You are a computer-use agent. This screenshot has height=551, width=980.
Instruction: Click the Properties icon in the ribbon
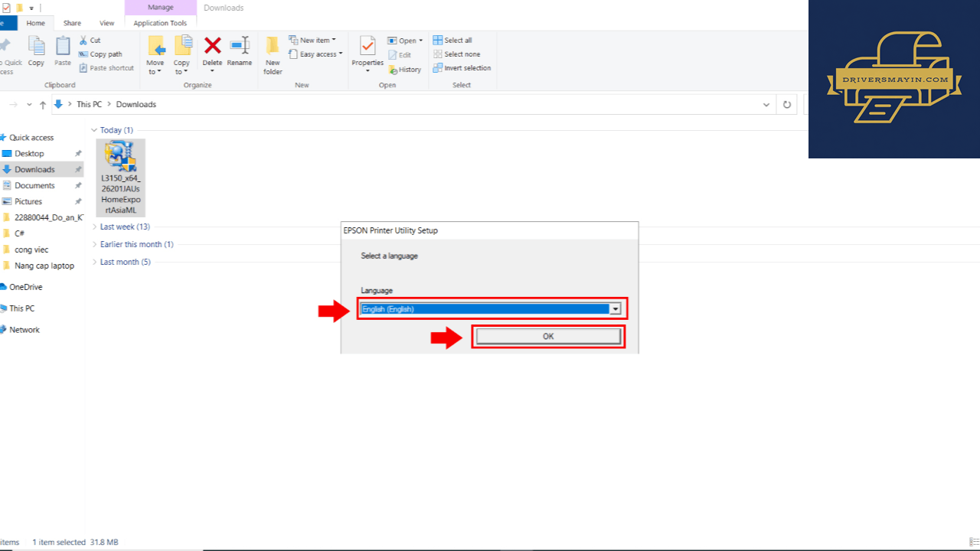point(367,46)
